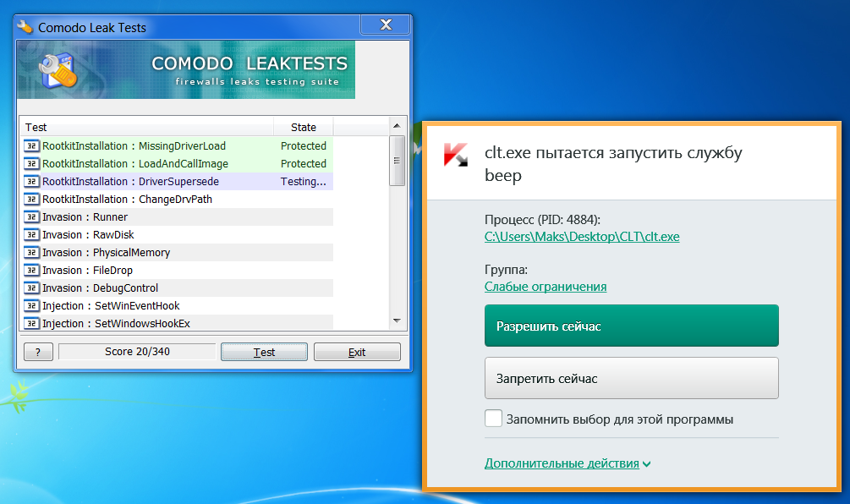Expand 'Дополнительные действия' options
Image resolution: width=850 pixels, height=504 pixels.
[568, 463]
